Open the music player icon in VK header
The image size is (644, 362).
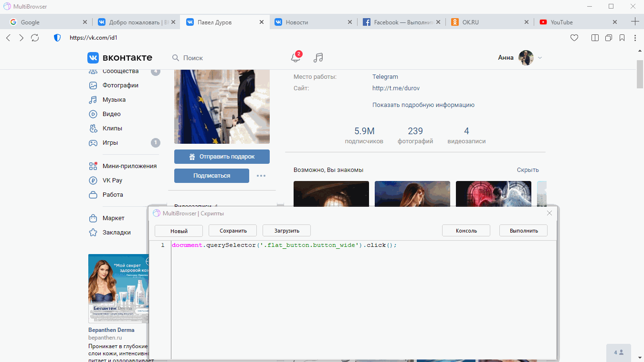coord(317,57)
